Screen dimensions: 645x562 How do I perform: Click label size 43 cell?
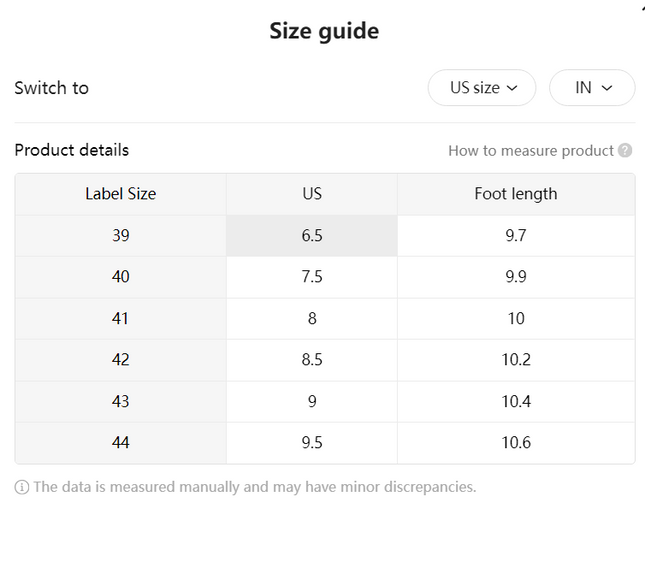[x=121, y=402]
